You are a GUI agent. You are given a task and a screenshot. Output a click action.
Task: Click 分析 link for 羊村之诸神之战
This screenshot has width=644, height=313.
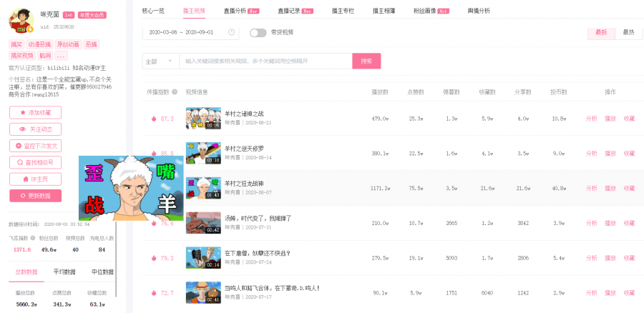(x=591, y=119)
